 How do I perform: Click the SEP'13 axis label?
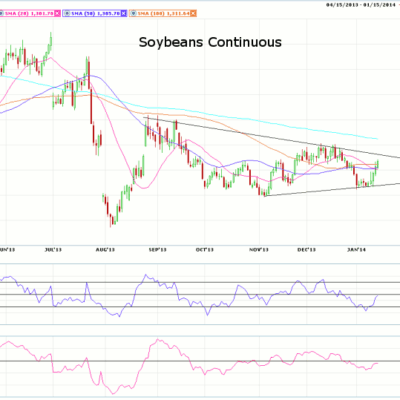(157, 250)
